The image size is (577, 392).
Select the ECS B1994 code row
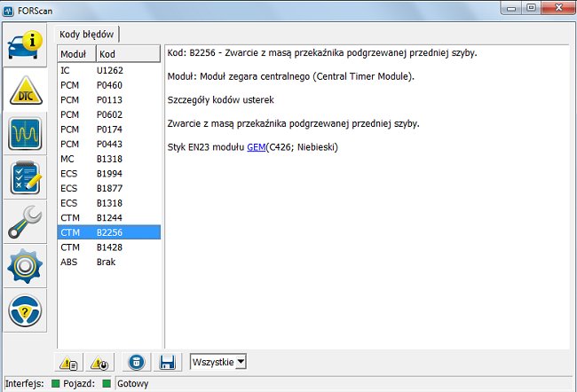tap(108, 171)
